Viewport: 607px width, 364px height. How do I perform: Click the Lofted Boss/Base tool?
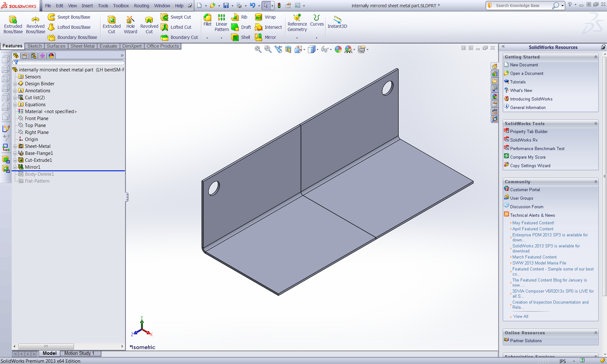coord(69,27)
